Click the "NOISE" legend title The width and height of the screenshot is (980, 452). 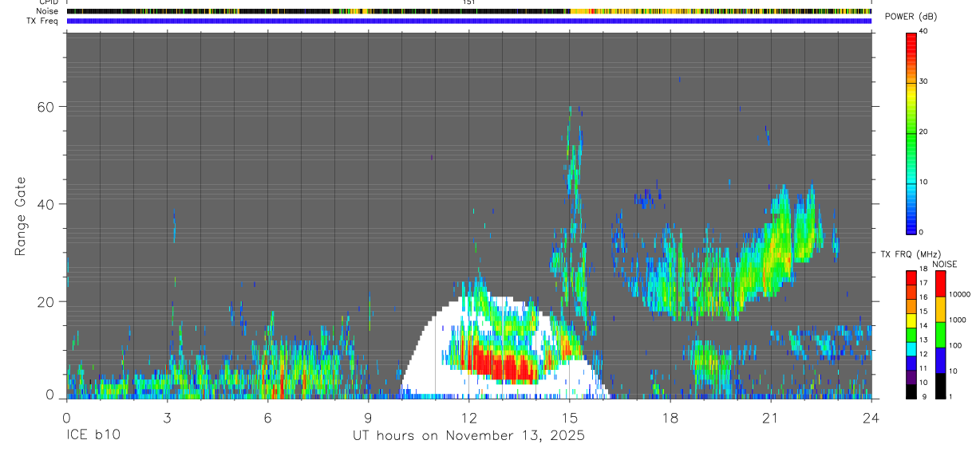944,264
